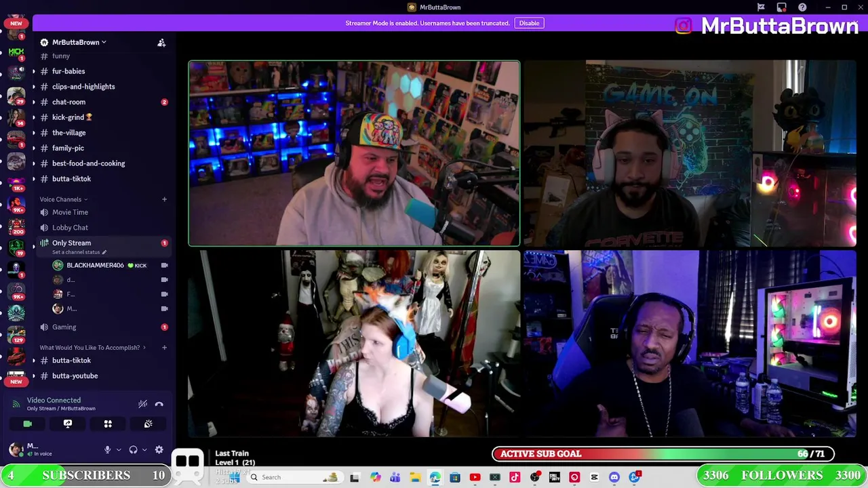The height and width of the screenshot is (488, 868).
Task: Open the KICK server icon in server list
Action: 16,52
